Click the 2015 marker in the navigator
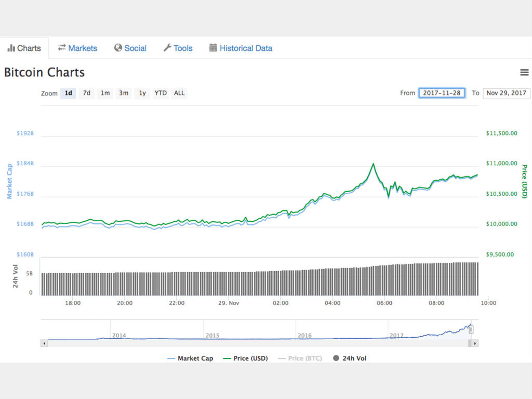532x399 pixels. tap(212, 335)
